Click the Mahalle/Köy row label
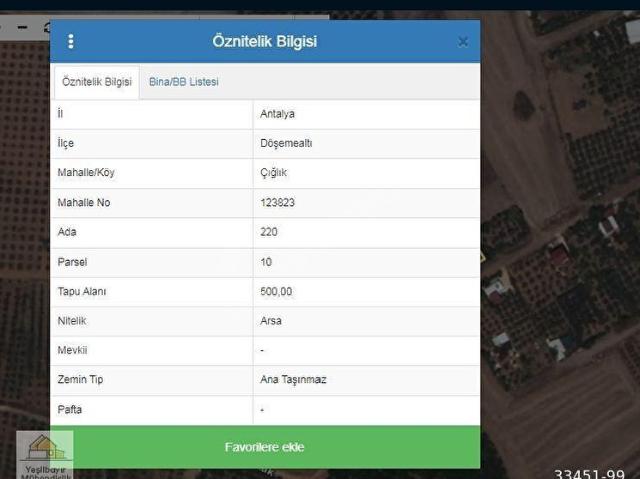 86,173
